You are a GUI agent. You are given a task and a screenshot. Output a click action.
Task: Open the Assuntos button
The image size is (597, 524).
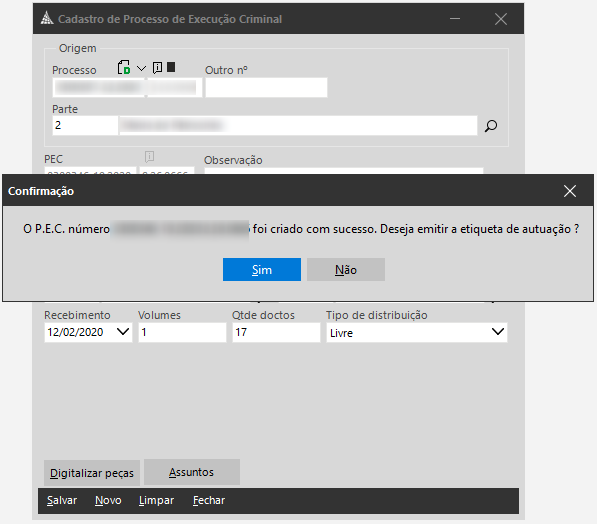point(192,472)
